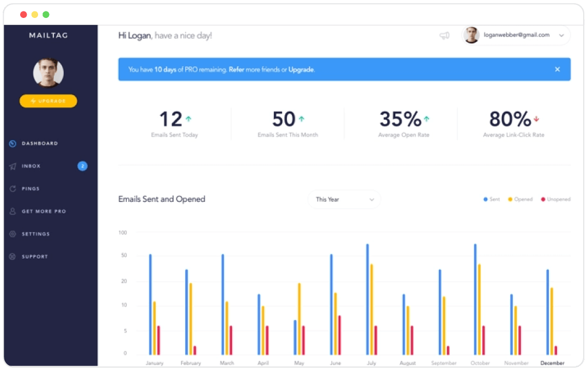Click the yellow Upgrade button
This screenshot has height=370, width=588.
coord(48,101)
